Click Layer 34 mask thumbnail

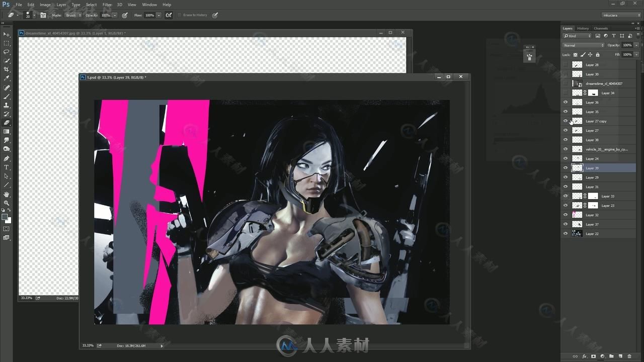[593, 93]
